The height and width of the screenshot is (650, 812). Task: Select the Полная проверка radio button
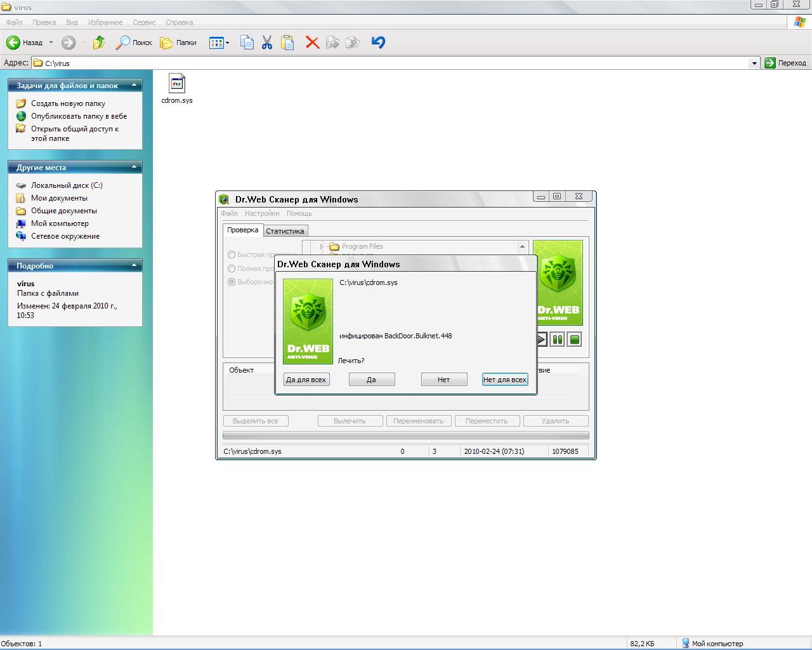tap(232, 269)
